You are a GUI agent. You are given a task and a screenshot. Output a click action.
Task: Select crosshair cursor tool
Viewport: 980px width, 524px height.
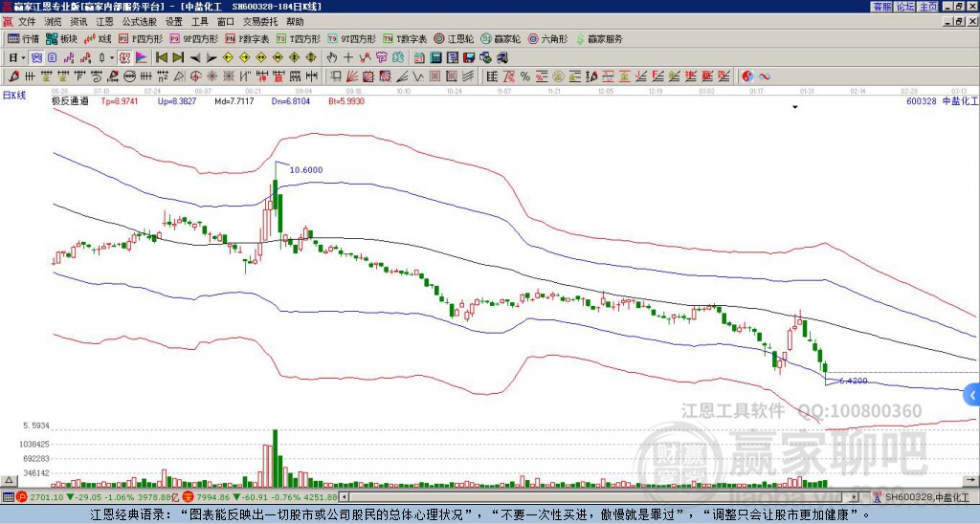[x=348, y=58]
